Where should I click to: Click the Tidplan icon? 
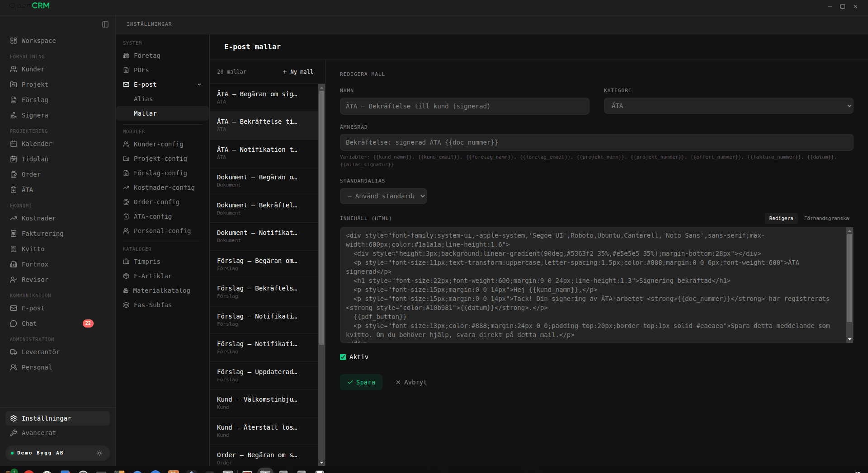pos(14,159)
